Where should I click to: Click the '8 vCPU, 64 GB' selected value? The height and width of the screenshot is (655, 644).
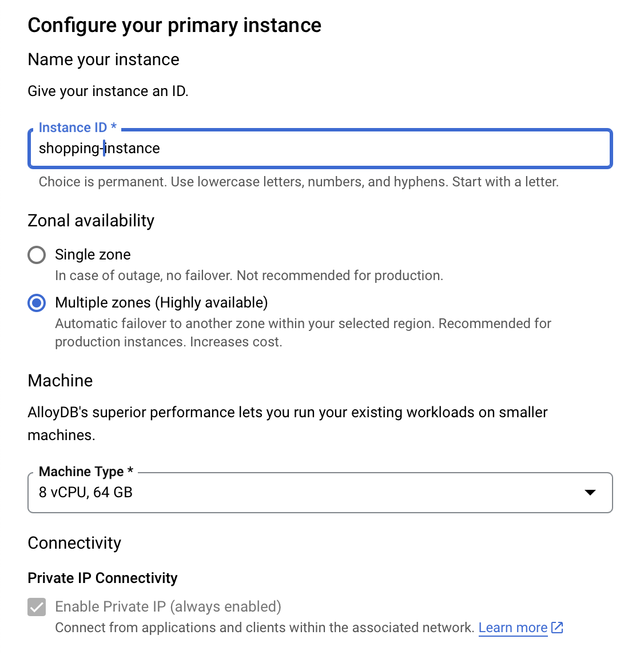86,493
